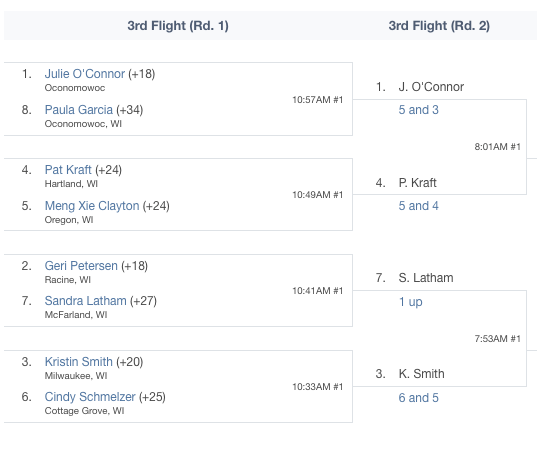The image size is (537, 452).
Task: Select Geri Petersen player link
Action: tap(81, 265)
